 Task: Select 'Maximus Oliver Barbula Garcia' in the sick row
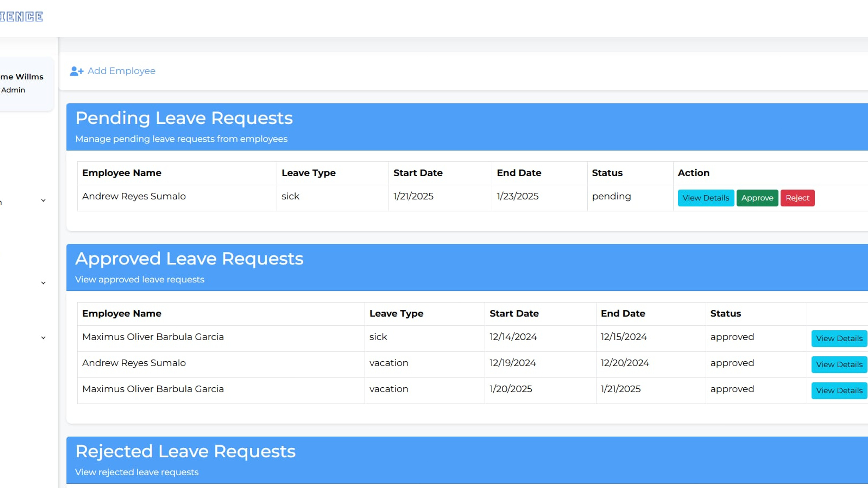pyautogui.click(x=153, y=337)
